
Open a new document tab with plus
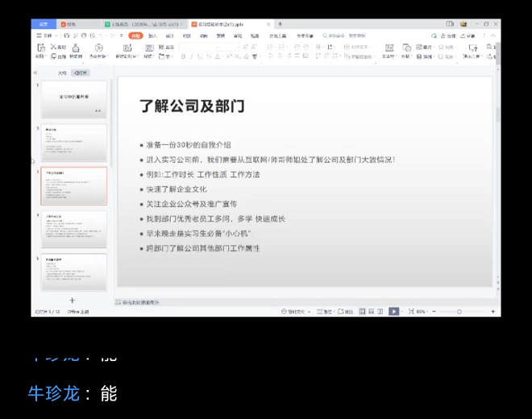coord(280,24)
